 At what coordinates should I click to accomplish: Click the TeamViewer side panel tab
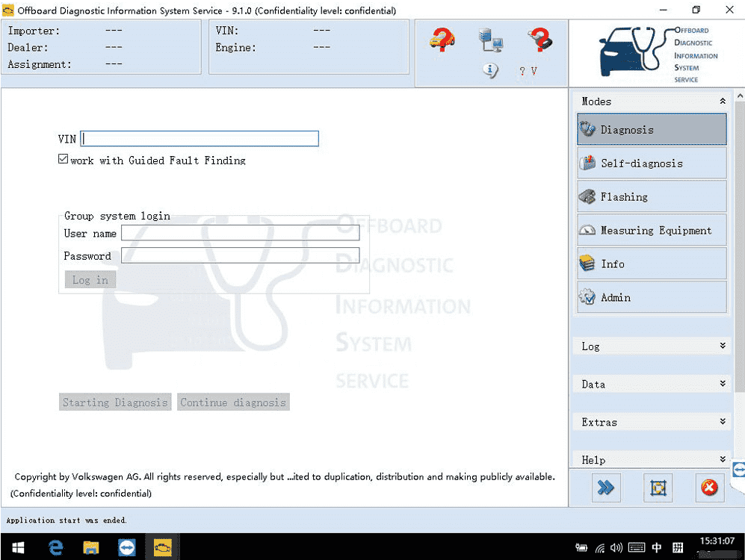tap(738, 470)
